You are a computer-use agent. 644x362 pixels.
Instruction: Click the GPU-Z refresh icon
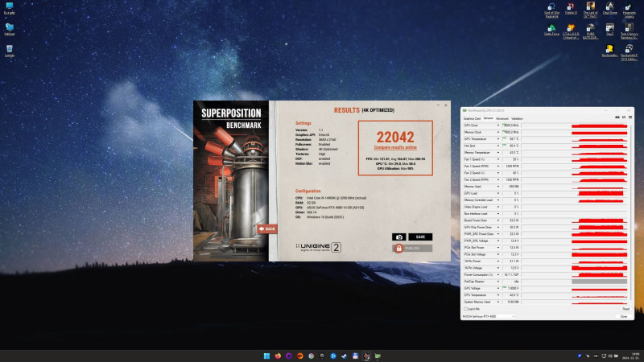[x=623, y=117]
